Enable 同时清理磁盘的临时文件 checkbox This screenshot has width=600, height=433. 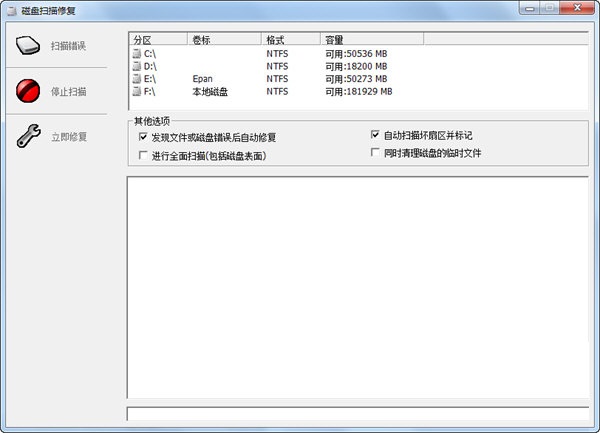tap(375, 153)
